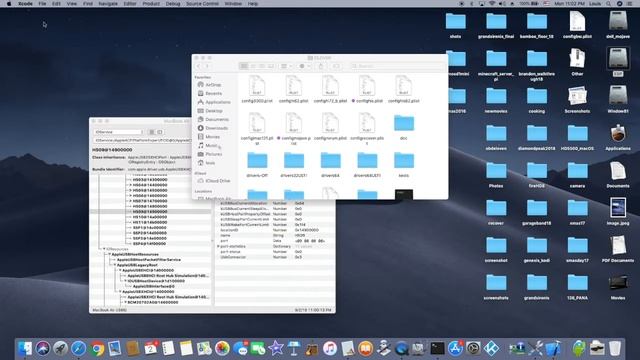Open Terminal from the Dock
The height and width of the screenshot is (360, 640).
coord(437,348)
